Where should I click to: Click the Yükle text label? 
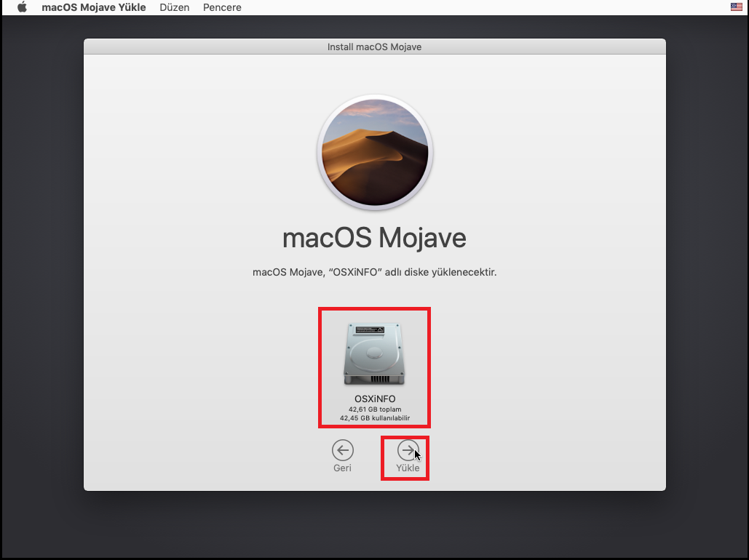(408, 468)
